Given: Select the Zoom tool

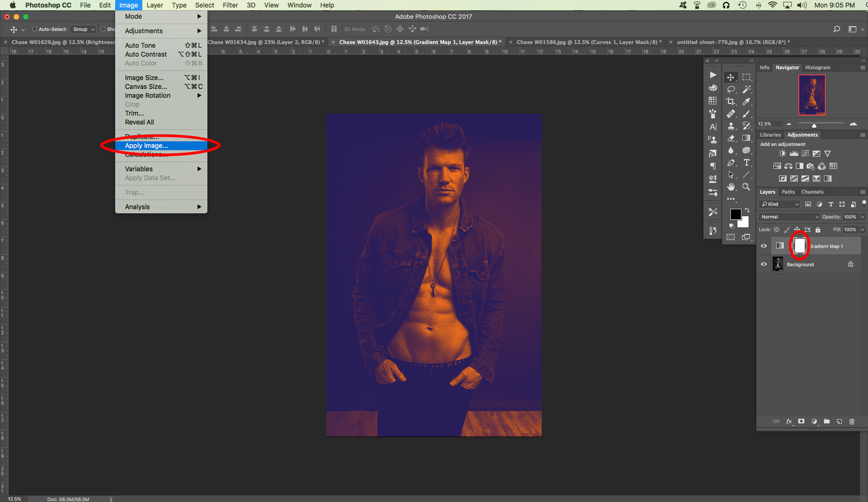Looking at the screenshot, I should [x=746, y=186].
